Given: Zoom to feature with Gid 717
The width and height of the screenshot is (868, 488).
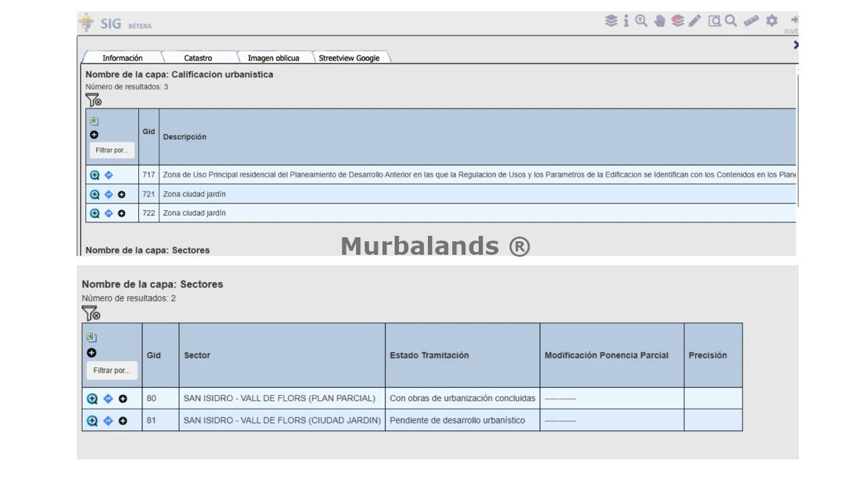Looking at the screenshot, I should pyautogui.click(x=95, y=175).
